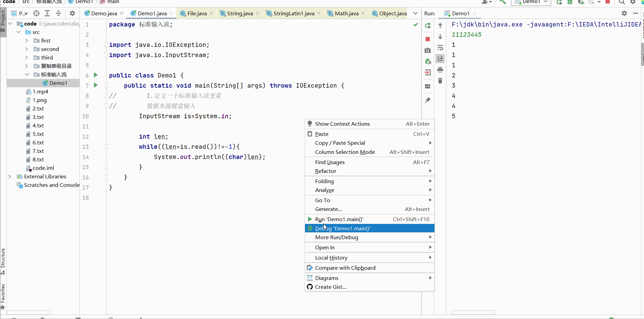Expand the third package
This screenshot has width=644, height=319.
pos(27,57)
